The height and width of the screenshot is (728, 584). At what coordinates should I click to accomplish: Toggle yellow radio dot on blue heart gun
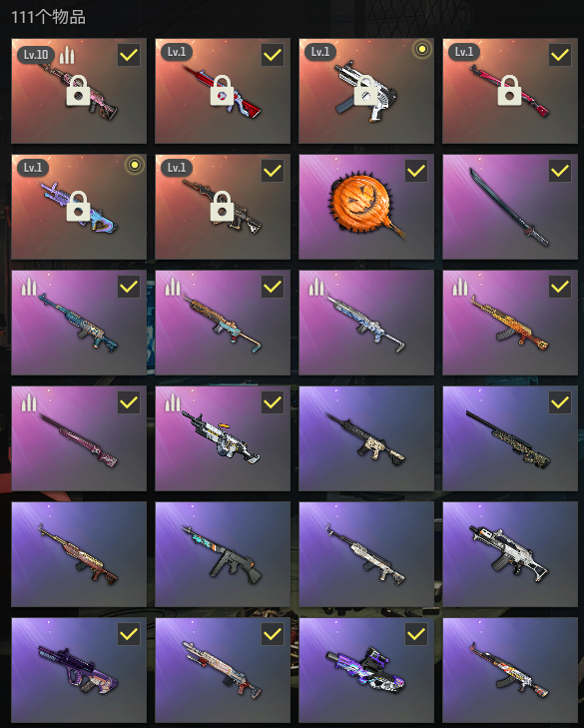tap(135, 165)
